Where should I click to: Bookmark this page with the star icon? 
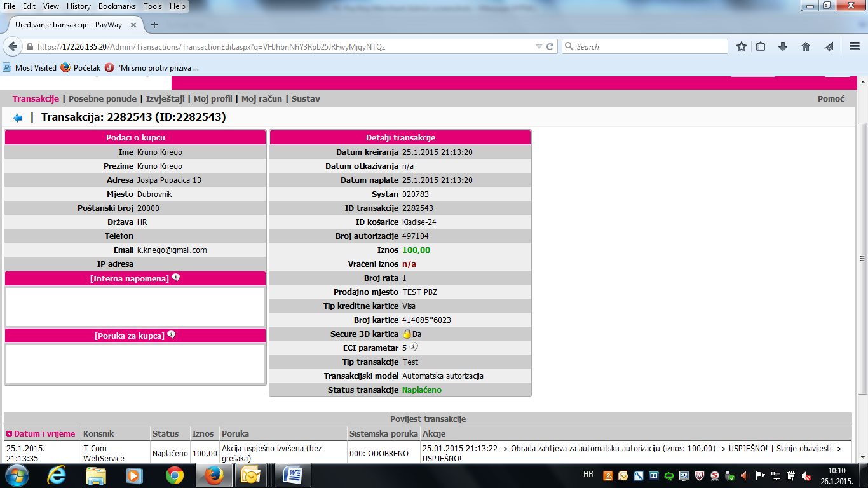click(x=741, y=46)
